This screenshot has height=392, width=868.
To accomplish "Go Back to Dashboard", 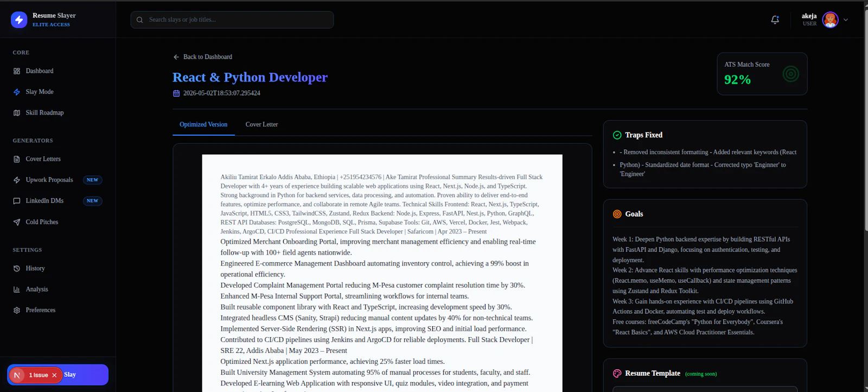I will (202, 57).
